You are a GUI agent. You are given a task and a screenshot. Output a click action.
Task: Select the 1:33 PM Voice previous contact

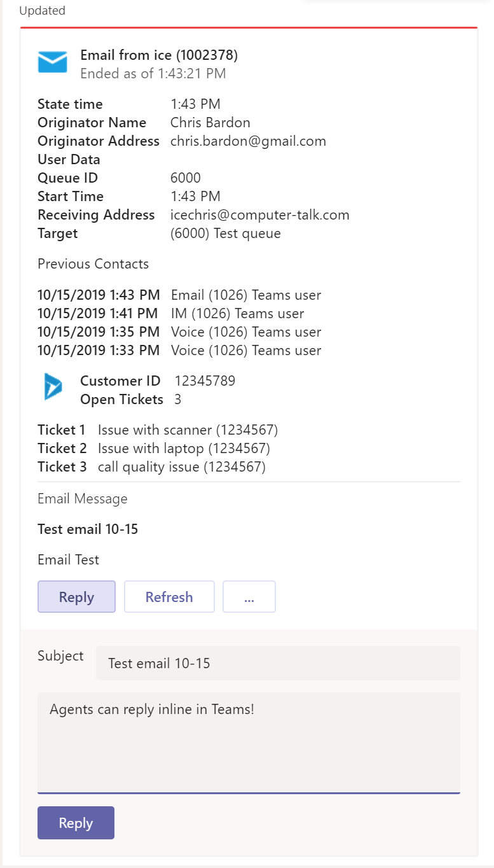179,351
